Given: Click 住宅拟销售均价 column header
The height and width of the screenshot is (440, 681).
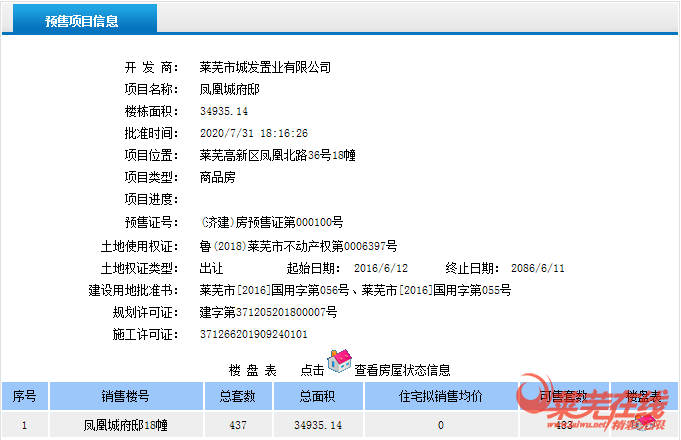Looking at the screenshot, I should pyautogui.click(x=441, y=396).
